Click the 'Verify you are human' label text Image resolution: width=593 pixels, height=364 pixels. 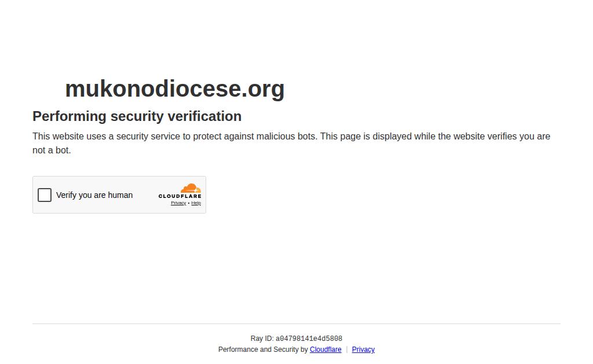(x=94, y=195)
